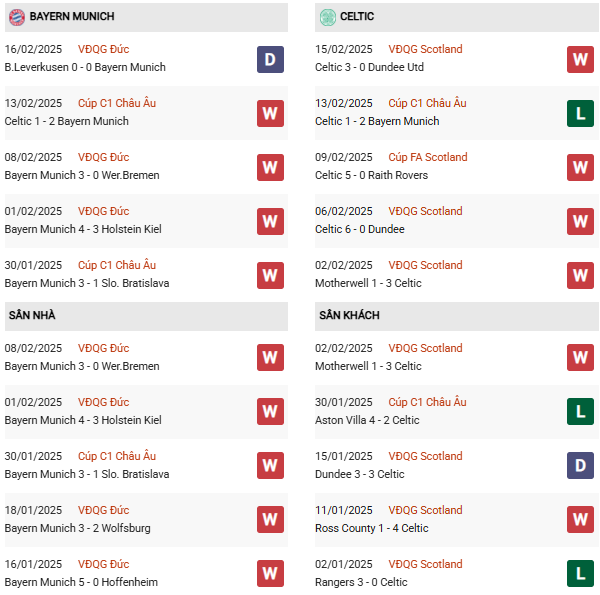600x595 pixels.
Task: Click the W badge for Ross County 1-4 Celtic
Action: click(x=581, y=519)
